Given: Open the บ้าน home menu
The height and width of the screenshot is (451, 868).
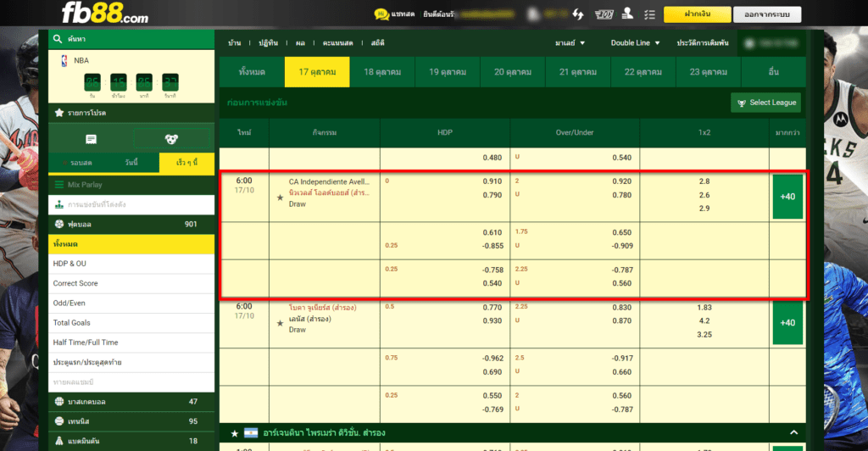Looking at the screenshot, I should point(234,42).
